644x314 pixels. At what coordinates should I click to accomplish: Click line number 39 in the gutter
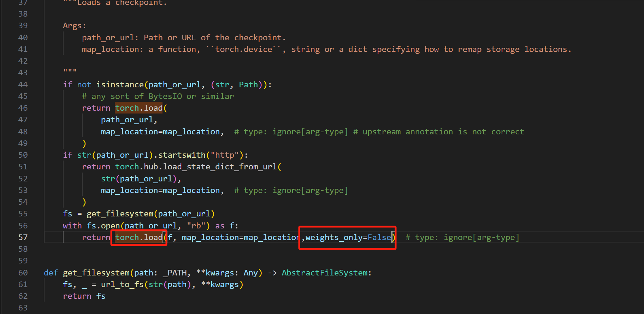click(x=23, y=25)
